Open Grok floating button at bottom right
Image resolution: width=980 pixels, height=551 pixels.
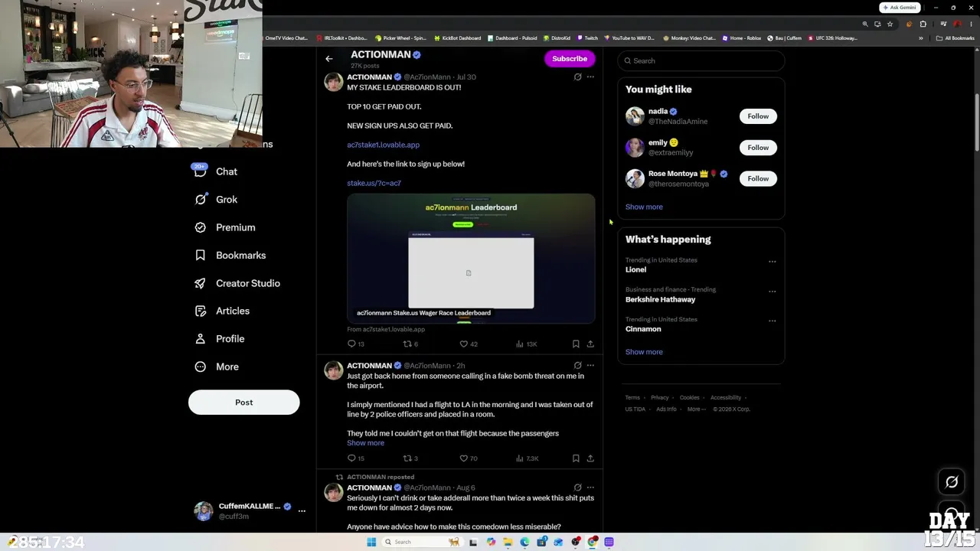[x=952, y=482]
